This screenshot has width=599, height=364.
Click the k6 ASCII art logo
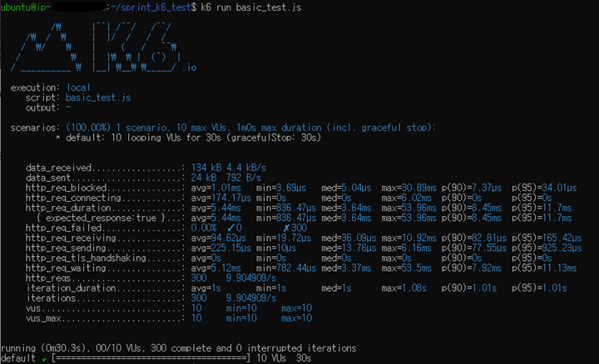(96, 47)
